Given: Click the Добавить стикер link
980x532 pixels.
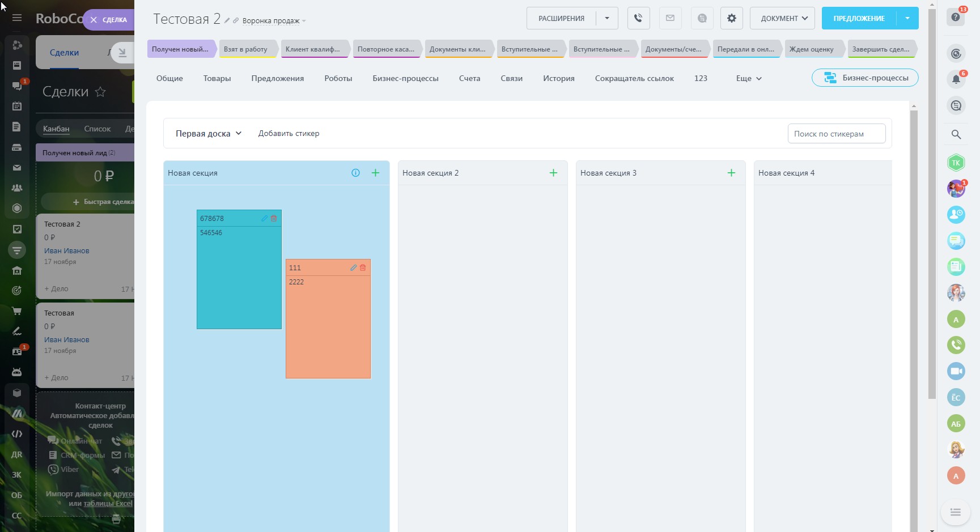Looking at the screenshot, I should (x=289, y=134).
